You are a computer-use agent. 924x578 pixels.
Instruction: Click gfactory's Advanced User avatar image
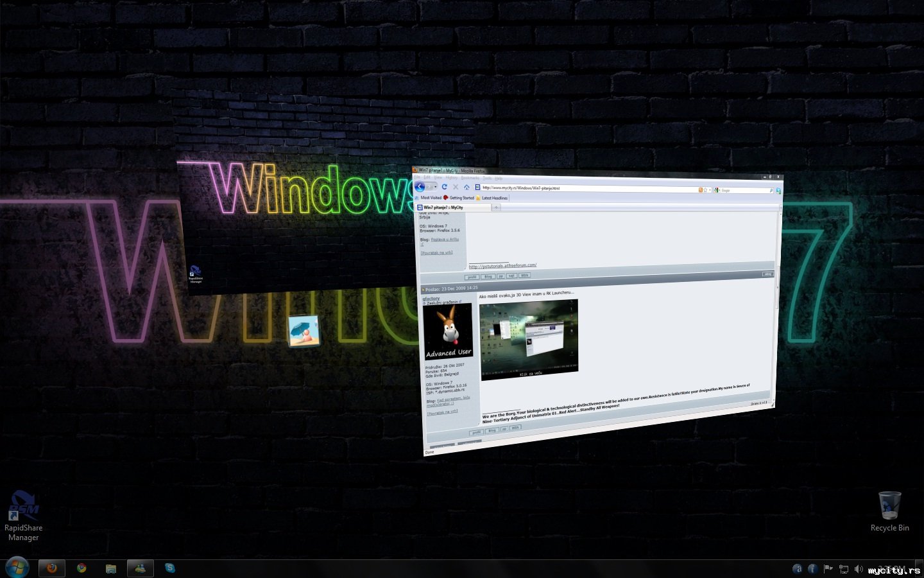448,331
